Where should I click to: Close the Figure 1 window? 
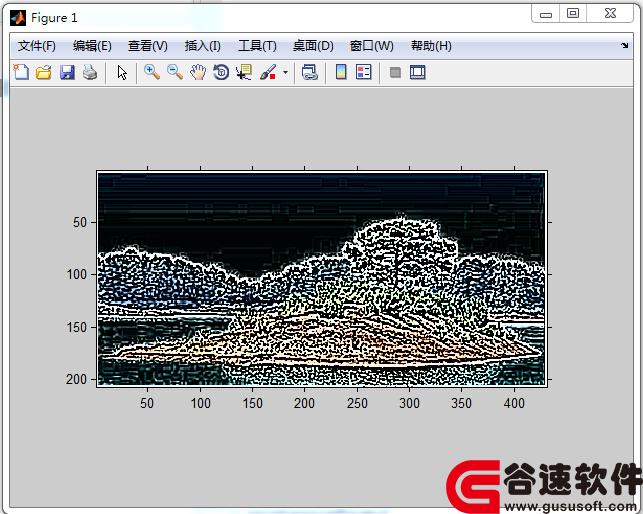(610, 14)
